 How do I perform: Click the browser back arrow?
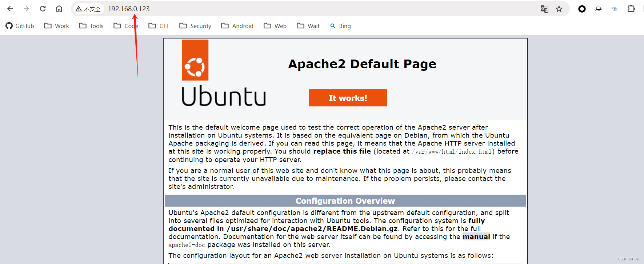[x=10, y=9]
